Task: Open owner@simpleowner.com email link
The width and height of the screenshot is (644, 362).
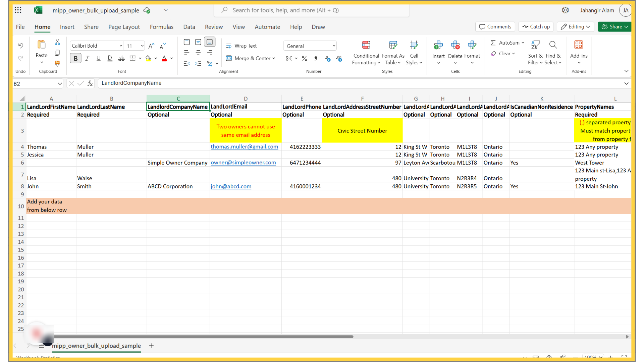Action: [x=243, y=163]
